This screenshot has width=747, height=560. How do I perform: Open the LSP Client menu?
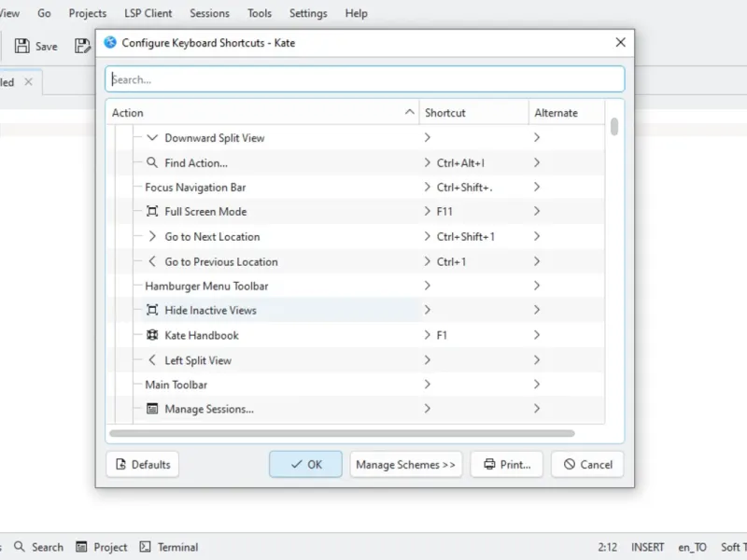tap(148, 13)
